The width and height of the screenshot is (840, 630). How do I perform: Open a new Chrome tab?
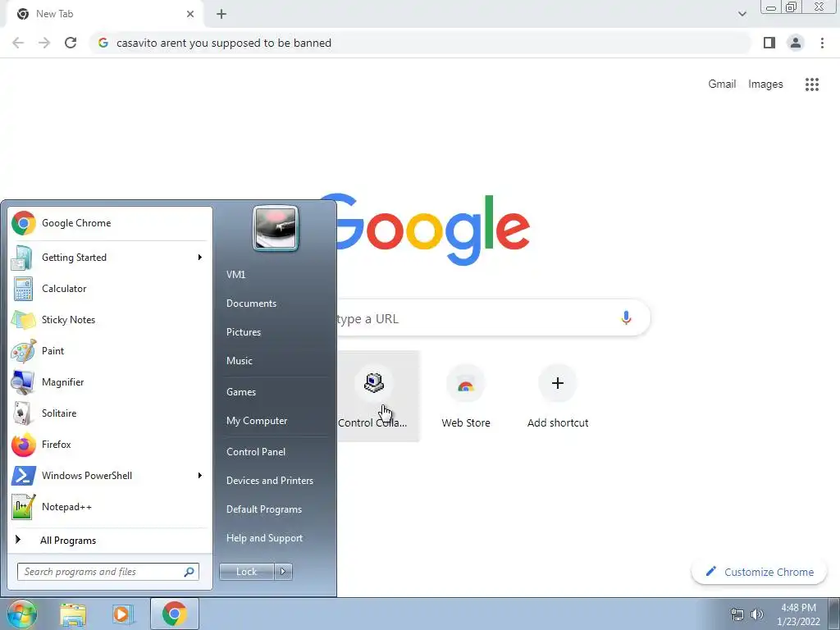point(221,14)
